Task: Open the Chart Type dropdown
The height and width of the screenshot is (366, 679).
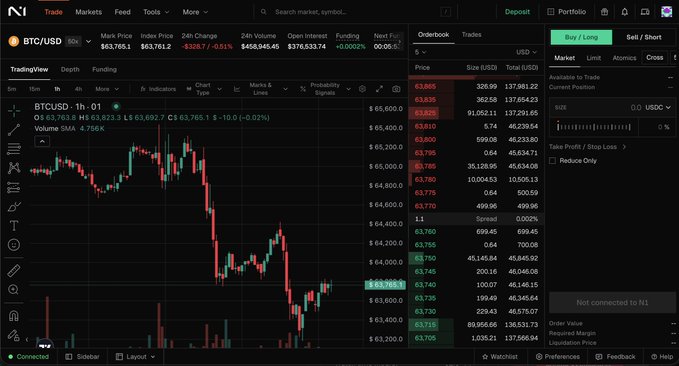Action: click(x=204, y=89)
